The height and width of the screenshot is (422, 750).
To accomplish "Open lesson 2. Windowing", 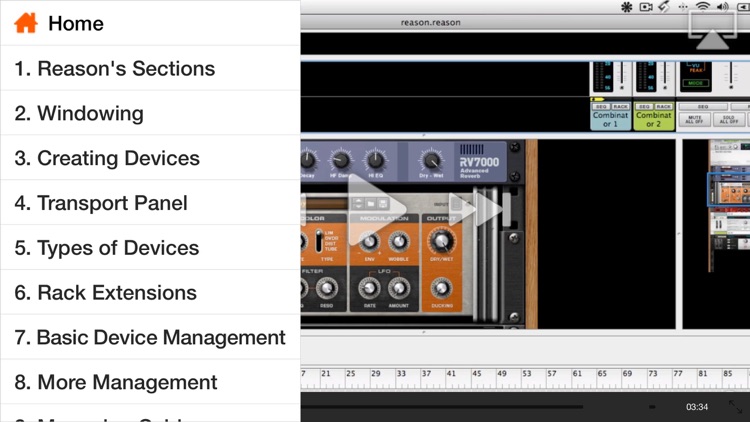I will [x=150, y=113].
